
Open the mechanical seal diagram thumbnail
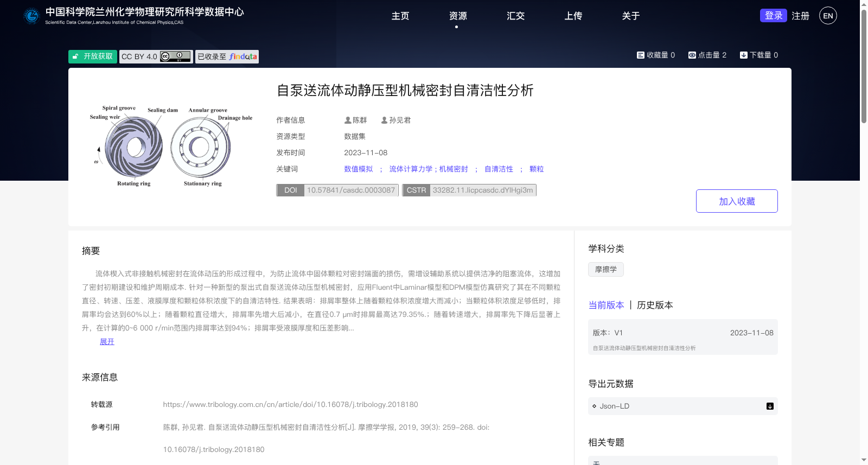(171, 146)
